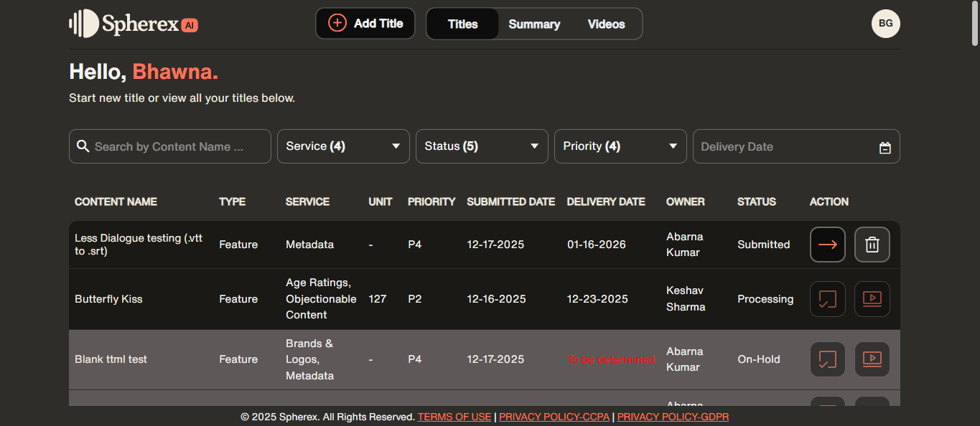Expand the Service filter dropdown
The height and width of the screenshot is (426, 980).
coord(343,146)
